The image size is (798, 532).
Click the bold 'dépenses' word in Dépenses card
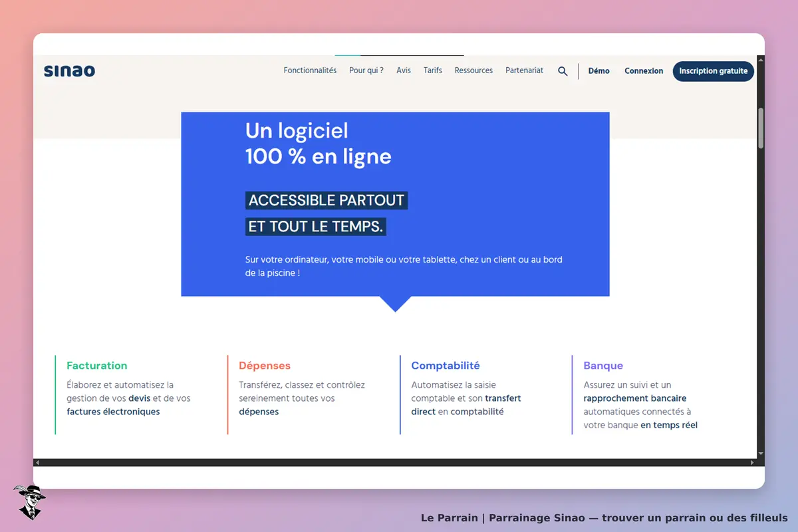pos(259,412)
